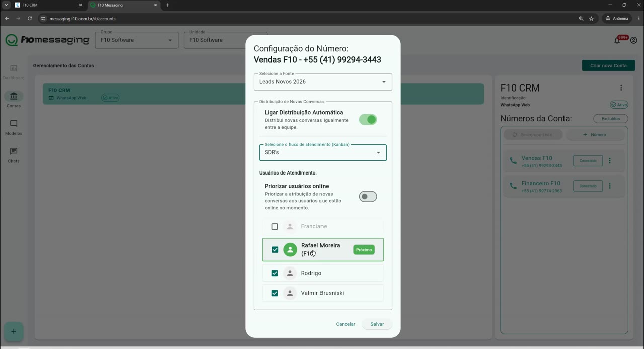This screenshot has width=644, height=349.
Task: Click Rodrigo's avatar icon
Action: (x=290, y=273)
